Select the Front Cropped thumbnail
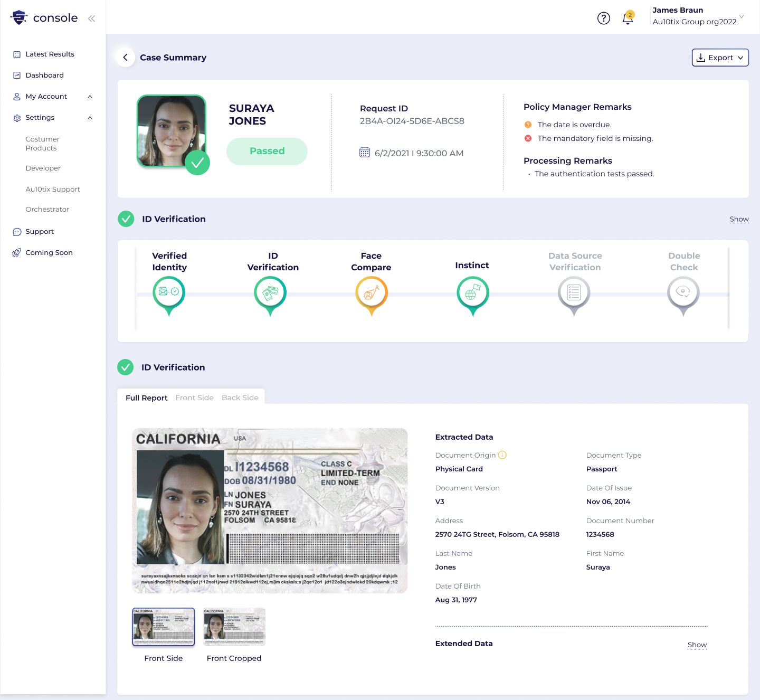This screenshot has height=700, width=760. 234,627
